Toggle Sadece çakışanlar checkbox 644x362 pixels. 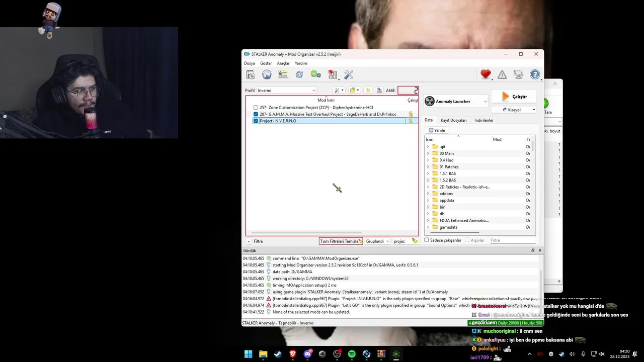click(427, 240)
